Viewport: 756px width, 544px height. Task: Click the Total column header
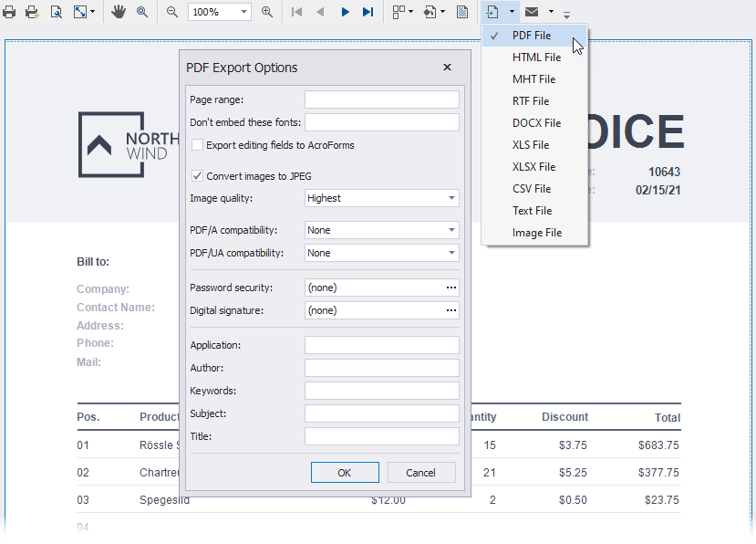668,417
